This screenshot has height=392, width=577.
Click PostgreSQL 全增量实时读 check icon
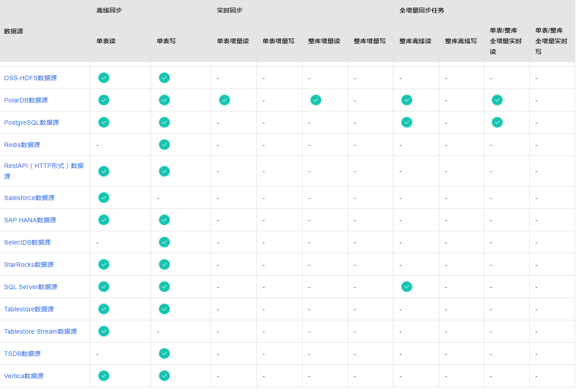tap(497, 122)
